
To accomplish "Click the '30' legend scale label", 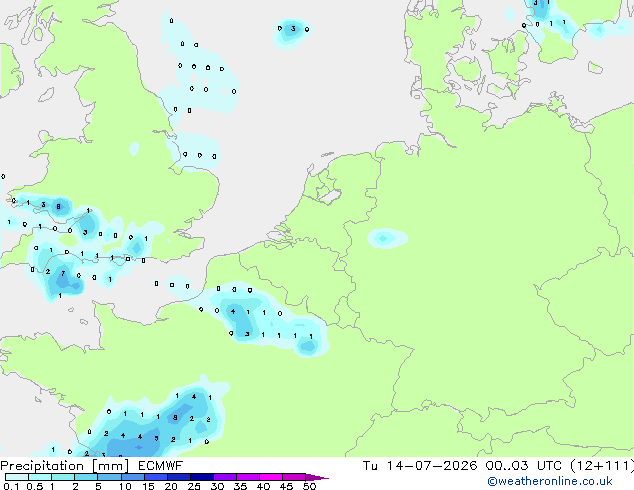I will tap(217, 486).
